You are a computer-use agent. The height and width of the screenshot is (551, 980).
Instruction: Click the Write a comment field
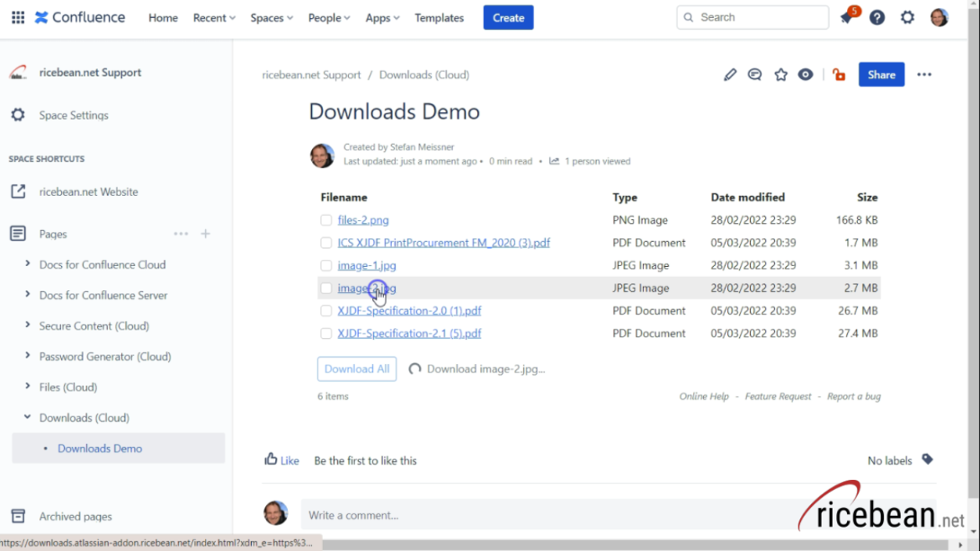tap(550, 515)
